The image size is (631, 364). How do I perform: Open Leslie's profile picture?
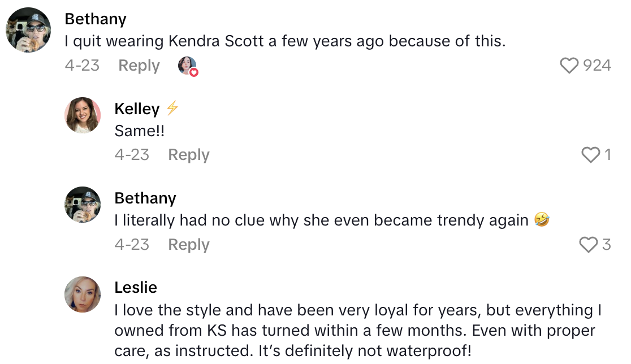pyautogui.click(x=83, y=294)
